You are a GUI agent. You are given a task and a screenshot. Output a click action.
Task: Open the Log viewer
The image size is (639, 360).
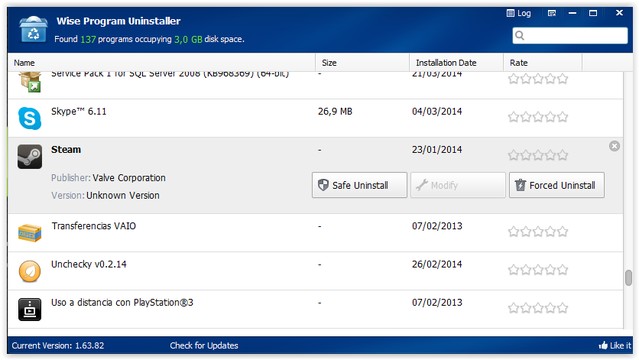tap(519, 13)
